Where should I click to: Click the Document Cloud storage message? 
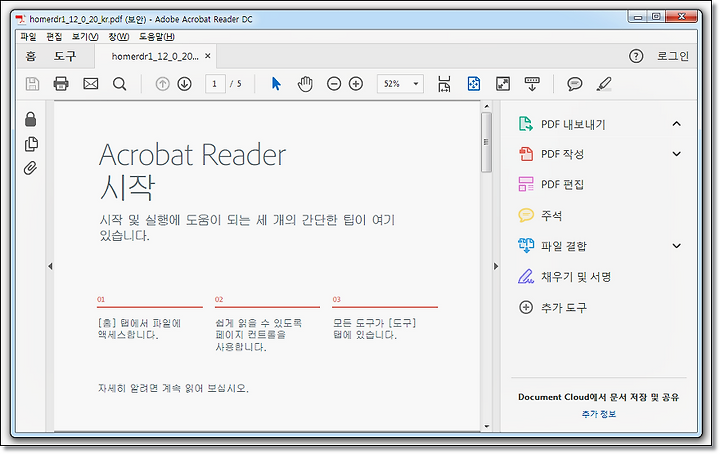click(x=598, y=397)
